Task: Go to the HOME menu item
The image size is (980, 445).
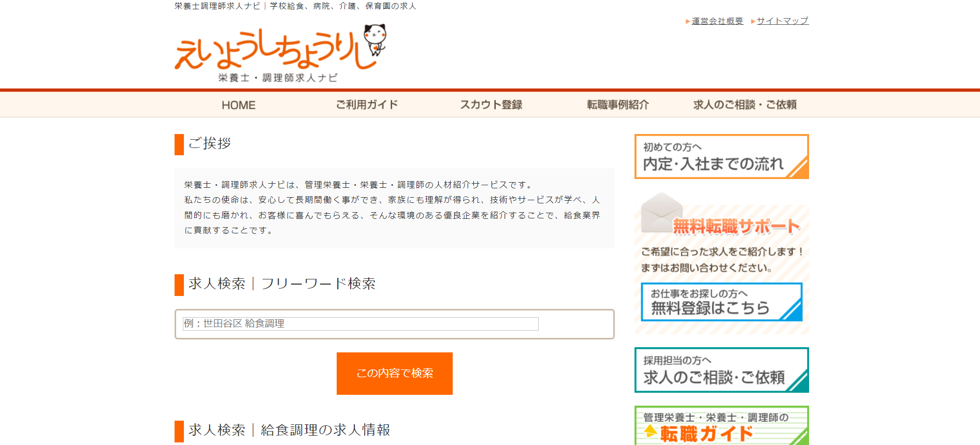Action: point(238,105)
